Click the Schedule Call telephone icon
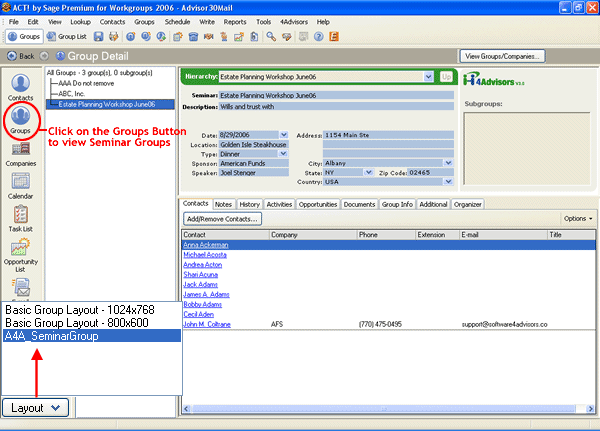The image size is (600, 431). pos(193,37)
